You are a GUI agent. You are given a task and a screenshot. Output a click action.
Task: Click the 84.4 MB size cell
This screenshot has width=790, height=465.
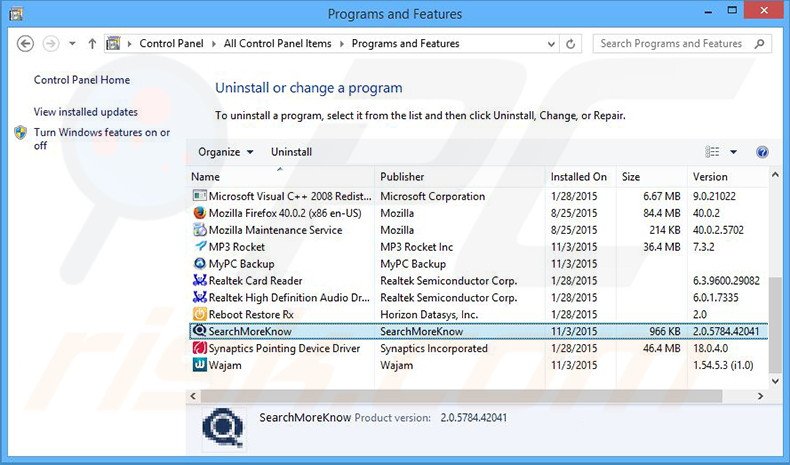pyautogui.click(x=662, y=213)
